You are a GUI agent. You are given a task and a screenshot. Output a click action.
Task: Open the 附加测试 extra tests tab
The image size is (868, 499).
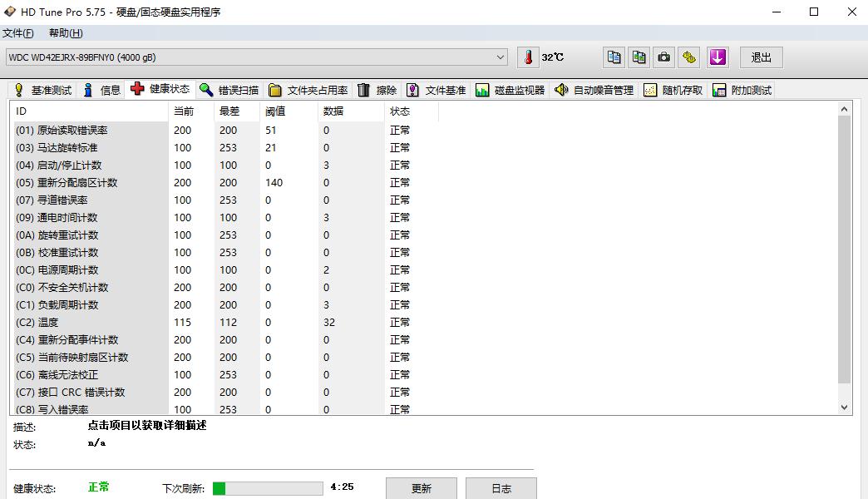(x=742, y=90)
